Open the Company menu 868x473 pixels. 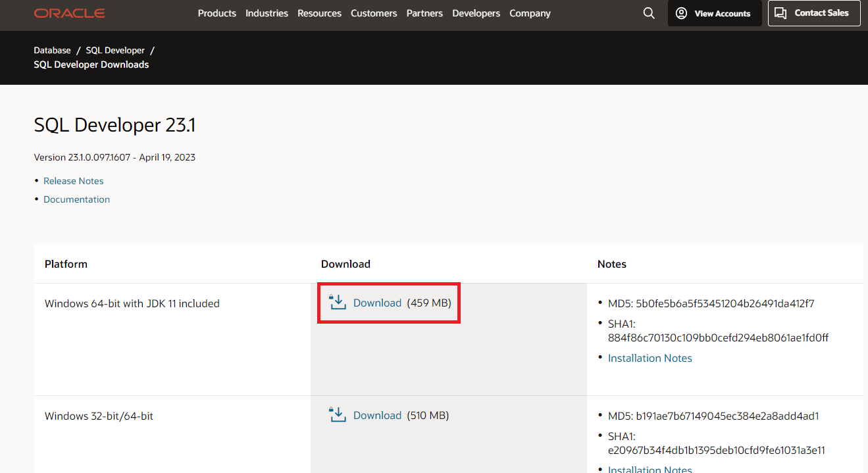(530, 12)
